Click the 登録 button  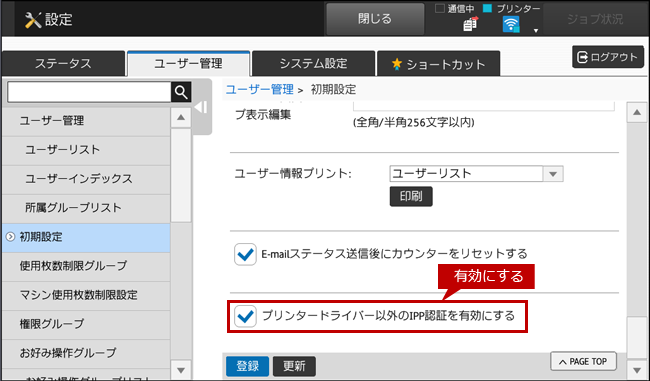pos(247,366)
